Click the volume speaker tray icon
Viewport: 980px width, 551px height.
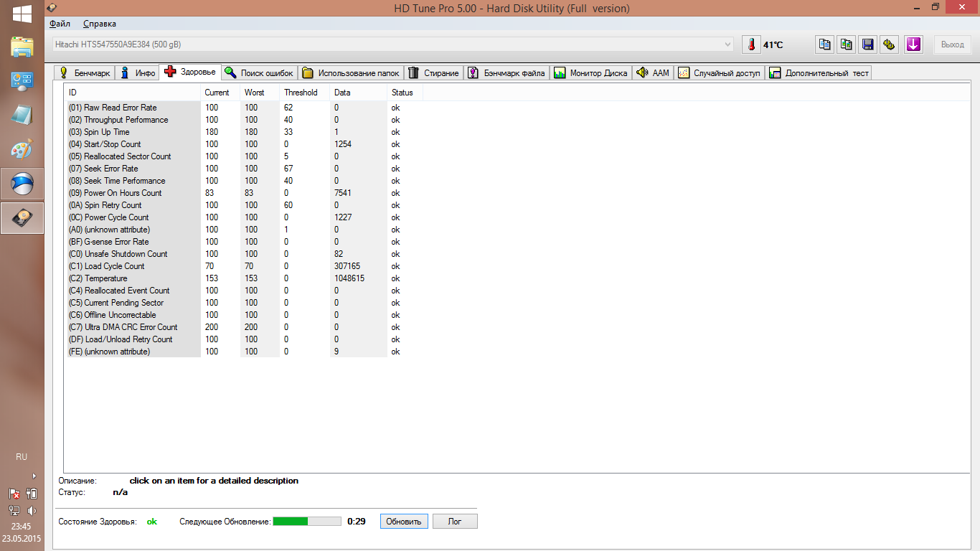pyautogui.click(x=32, y=511)
